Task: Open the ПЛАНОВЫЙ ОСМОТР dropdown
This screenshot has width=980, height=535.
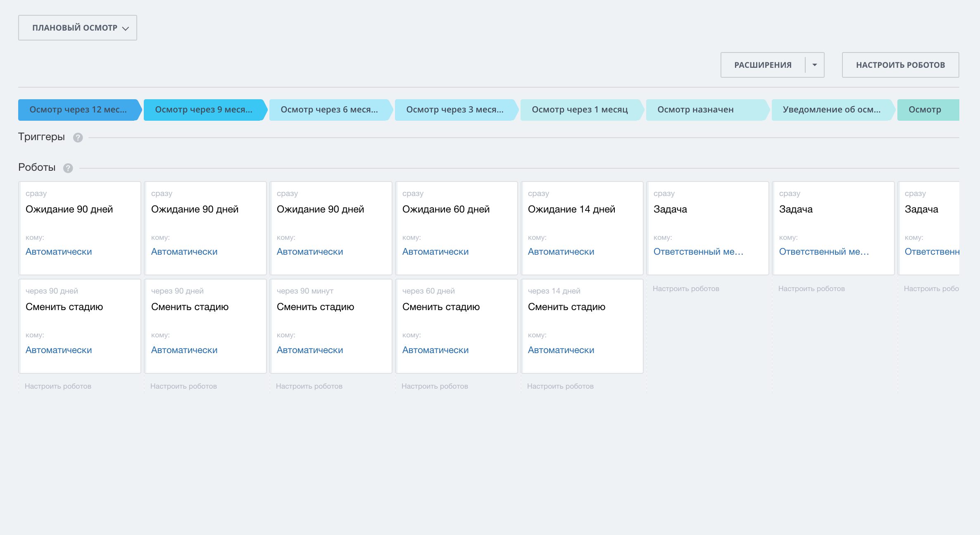Action: click(x=78, y=28)
